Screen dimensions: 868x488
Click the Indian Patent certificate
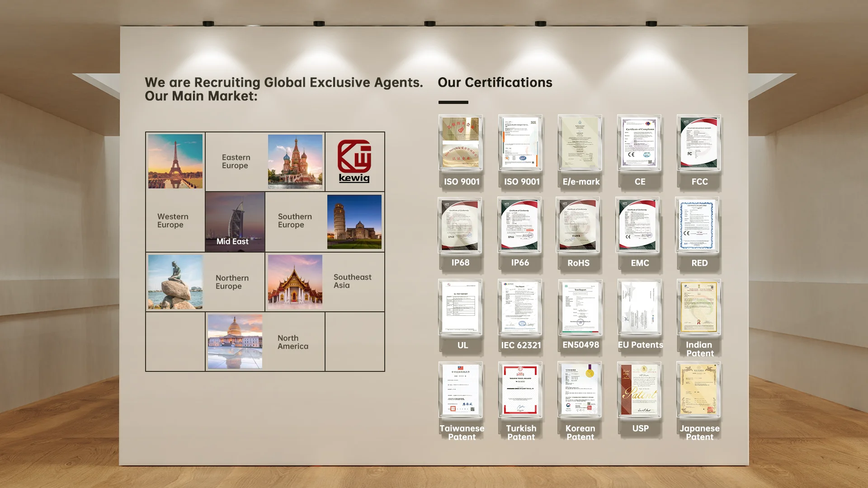click(x=698, y=307)
